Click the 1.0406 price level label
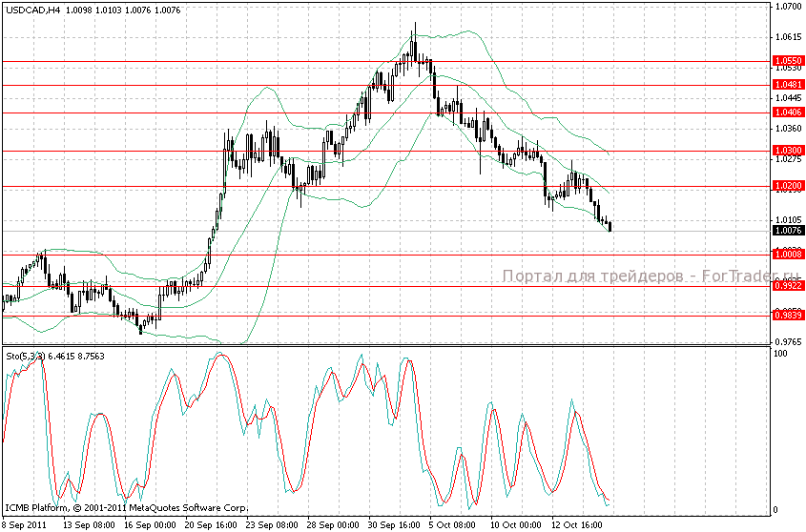The height and width of the screenshot is (532, 806). [788, 113]
